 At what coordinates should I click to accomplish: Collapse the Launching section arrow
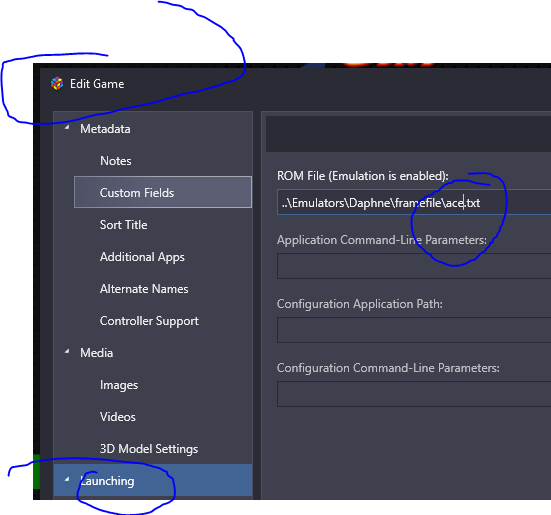coord(67,479)
